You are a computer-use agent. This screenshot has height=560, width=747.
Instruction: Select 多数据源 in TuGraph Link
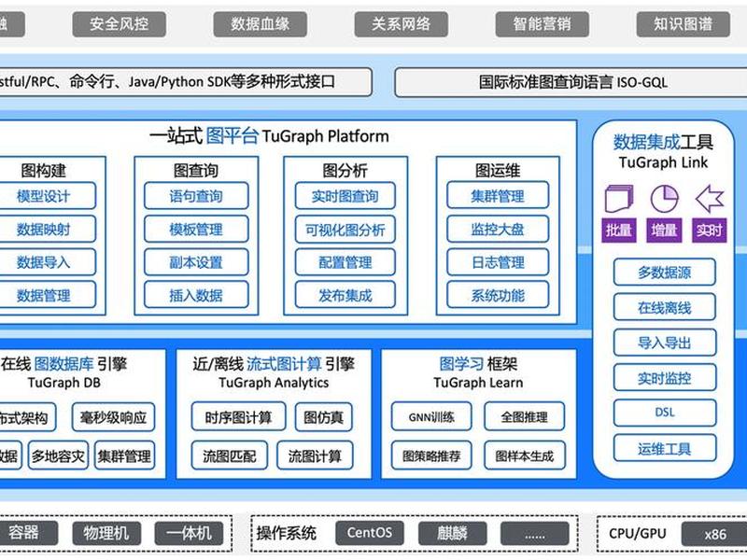[665, 272]
